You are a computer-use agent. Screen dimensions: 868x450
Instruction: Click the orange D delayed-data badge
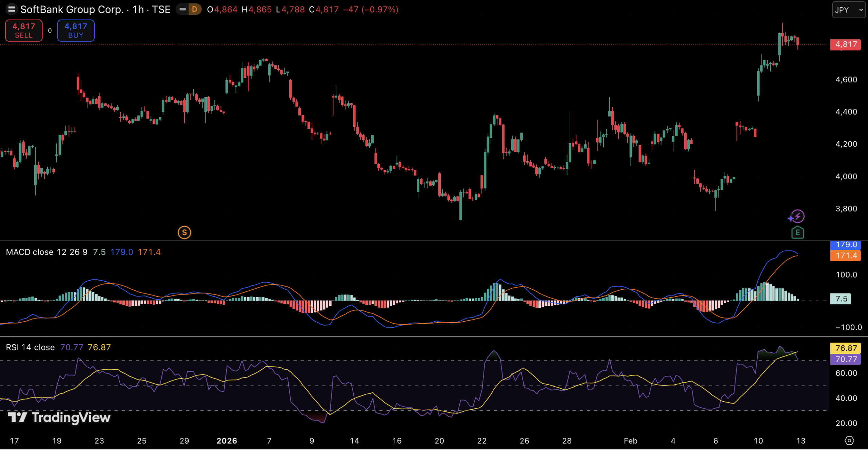click(195, 9)
